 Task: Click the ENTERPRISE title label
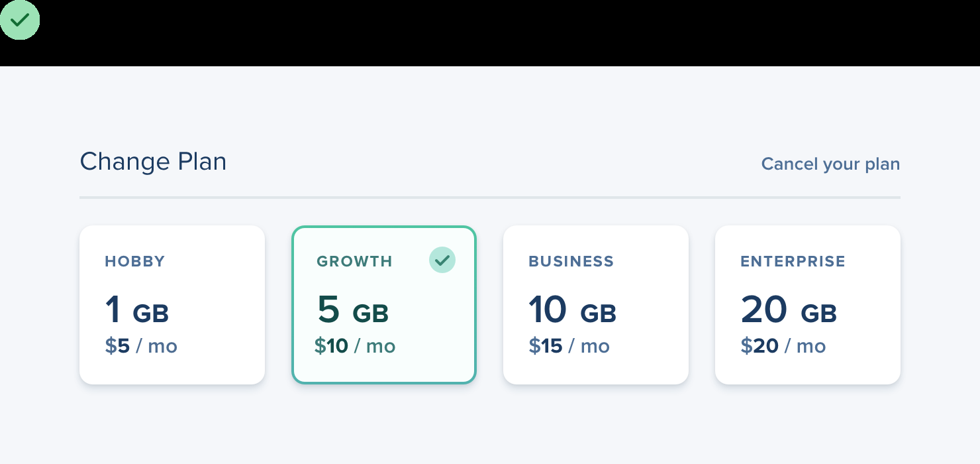point(793,261)
